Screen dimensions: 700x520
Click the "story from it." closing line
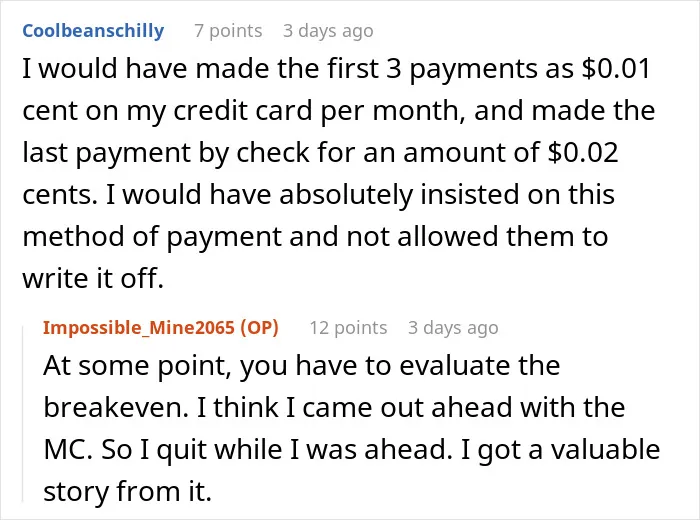coord(127,491)
